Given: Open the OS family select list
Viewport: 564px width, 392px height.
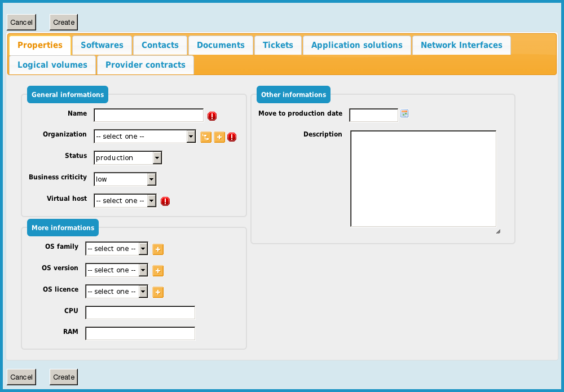Looking at the screenshot, I should tap(117, 249).
